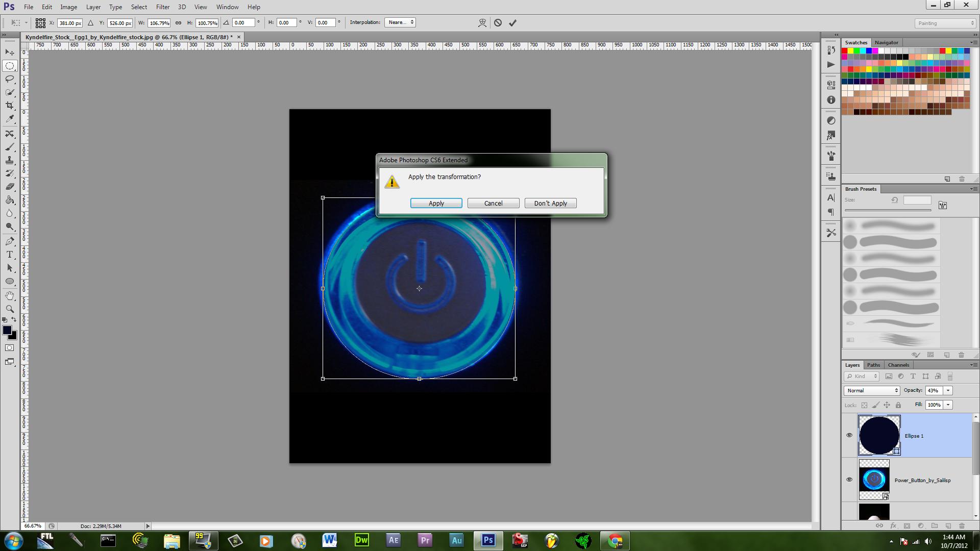Expand the Opacity slider dropdown arrow
Image resolution: width=980 pixels, height=551 pixels.
pyautogui.click(x=948, y=390)
